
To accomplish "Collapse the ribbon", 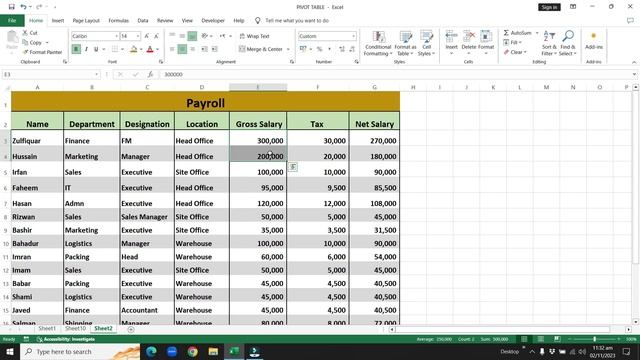I will pos(634,62).
